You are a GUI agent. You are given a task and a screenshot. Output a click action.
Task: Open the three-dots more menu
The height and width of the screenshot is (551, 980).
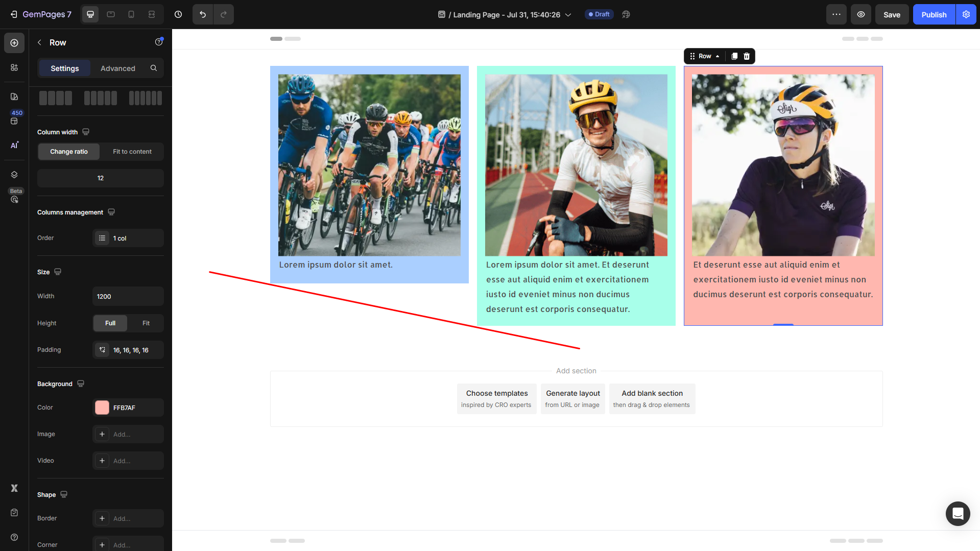pyautogui.click(x=836, y=14)
